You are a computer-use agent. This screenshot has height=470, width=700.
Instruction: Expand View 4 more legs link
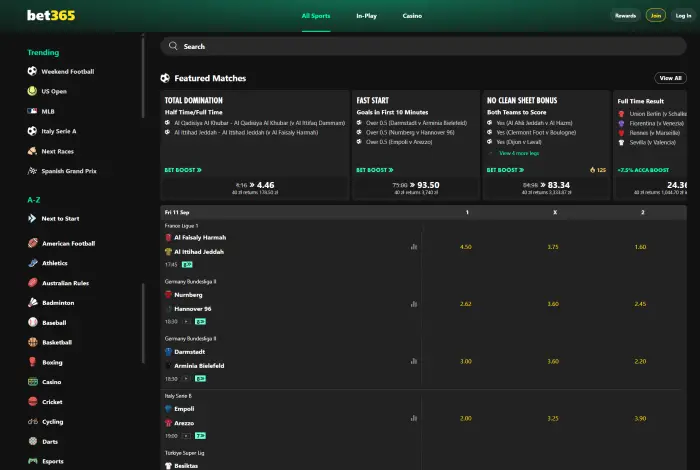pyautogui.click(x=519, y=153)
